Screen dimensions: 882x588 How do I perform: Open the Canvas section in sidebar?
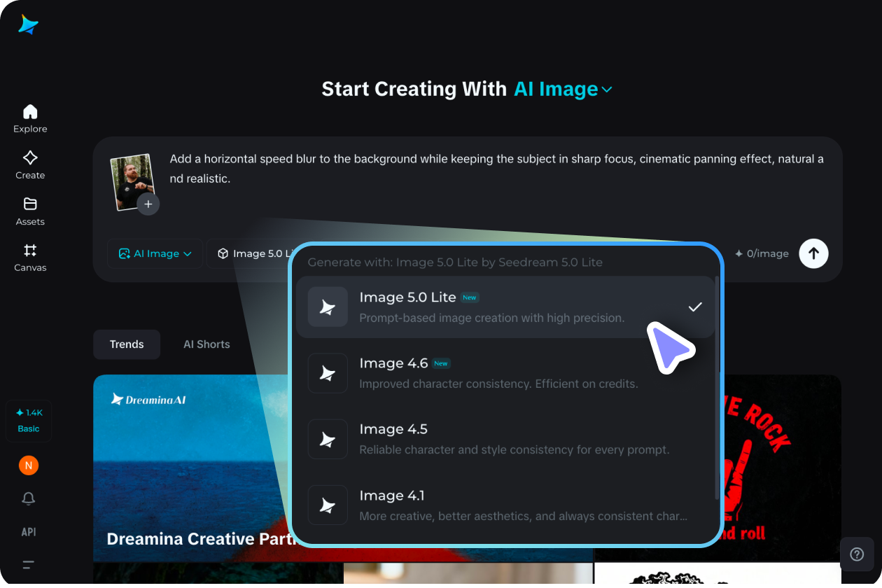click(30, 257)
